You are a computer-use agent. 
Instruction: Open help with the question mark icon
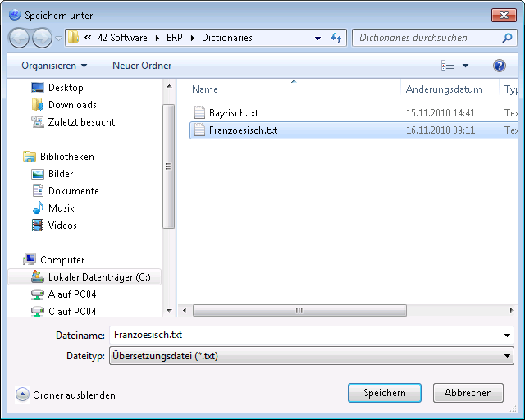[x=499, y=66]
